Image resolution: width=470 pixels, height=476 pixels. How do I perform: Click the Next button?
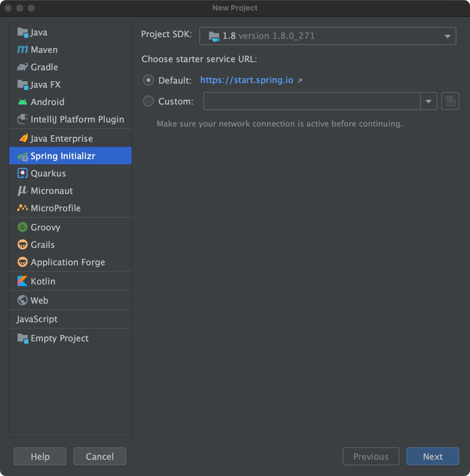click(x=433, y=456)
